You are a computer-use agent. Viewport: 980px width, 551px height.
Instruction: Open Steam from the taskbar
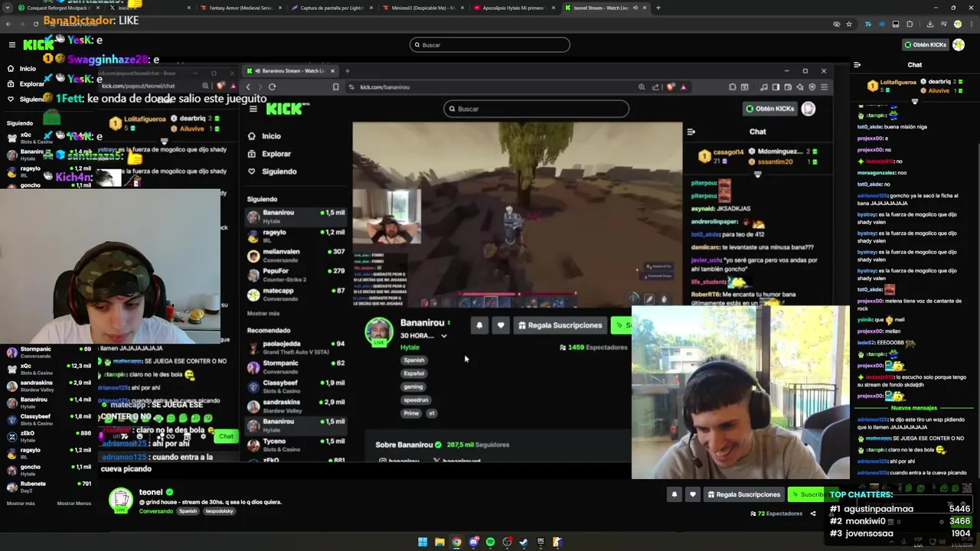pyautogui.click(x=524, y=542)
